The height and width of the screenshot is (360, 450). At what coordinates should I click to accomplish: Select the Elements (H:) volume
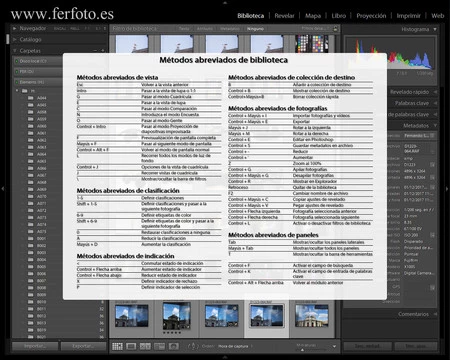[x=38, y=82]
